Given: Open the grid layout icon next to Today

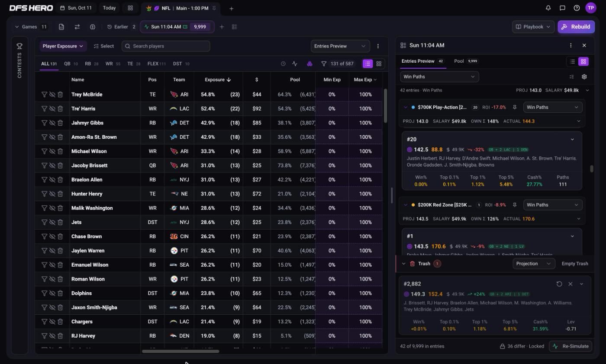Looking at the screenshot, I should [x=130, y=8].
